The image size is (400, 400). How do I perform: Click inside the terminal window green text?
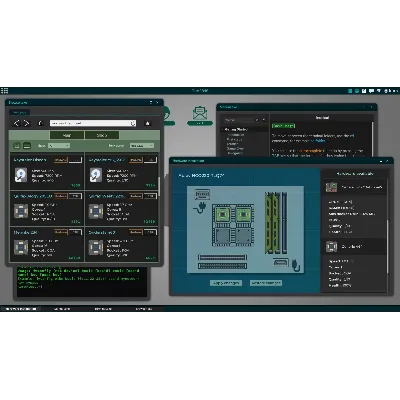[x=78, y=278]
